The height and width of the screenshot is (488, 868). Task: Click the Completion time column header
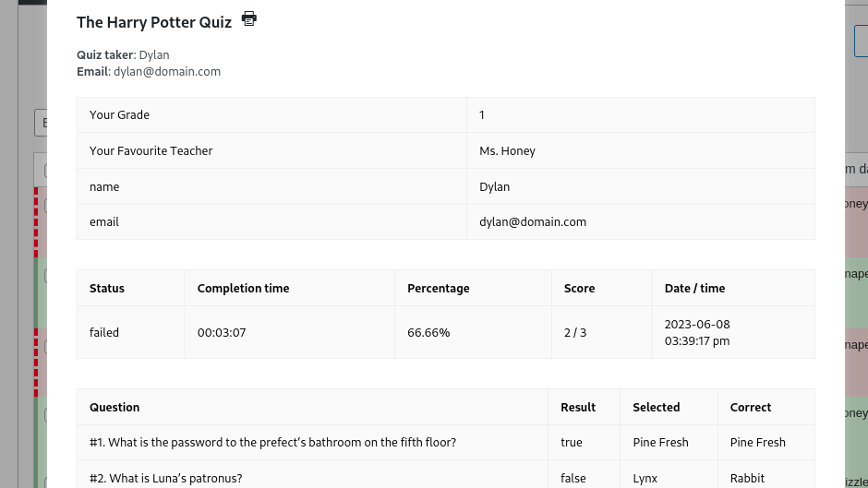243,288
